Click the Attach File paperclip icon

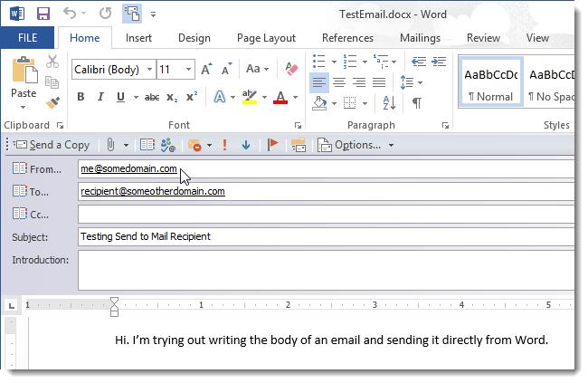tap(110, 145)
